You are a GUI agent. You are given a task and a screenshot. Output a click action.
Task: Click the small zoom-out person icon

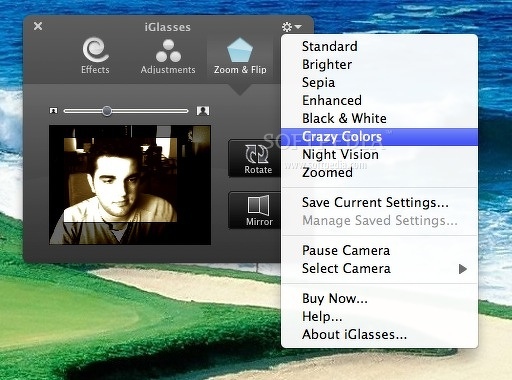click(53, 110)
